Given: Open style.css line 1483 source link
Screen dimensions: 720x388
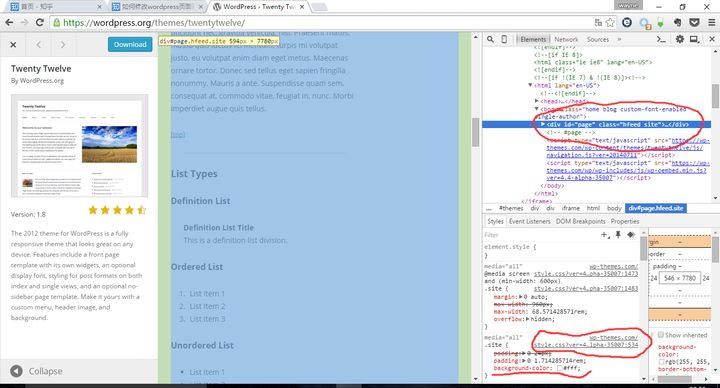Looking at the screenshot, I should click(x=586, y=288).
